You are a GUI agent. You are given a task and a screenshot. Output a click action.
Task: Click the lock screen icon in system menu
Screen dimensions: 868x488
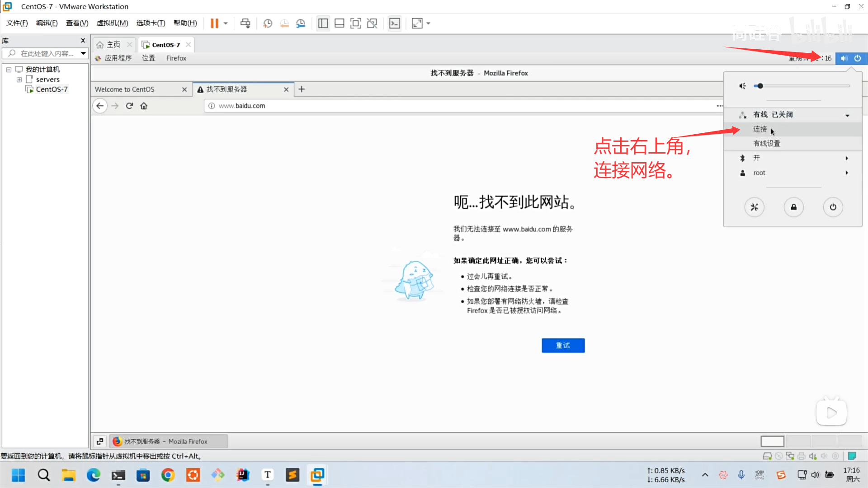click(793, 207)
